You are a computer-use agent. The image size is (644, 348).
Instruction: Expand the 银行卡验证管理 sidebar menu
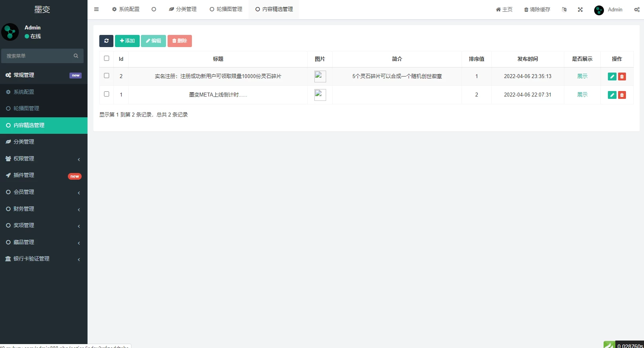pyautogui.click(x=44, y=259)
